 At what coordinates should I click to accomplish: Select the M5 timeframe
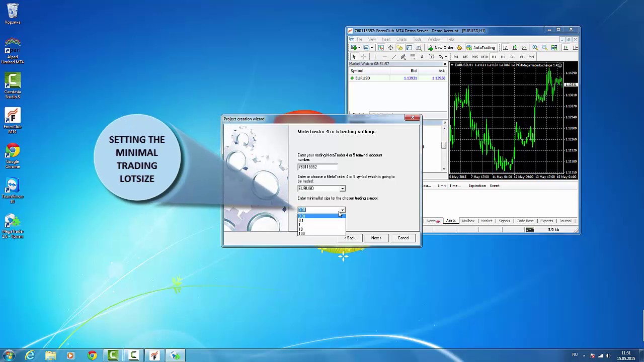pyautogui.click(x=465, y=57)
